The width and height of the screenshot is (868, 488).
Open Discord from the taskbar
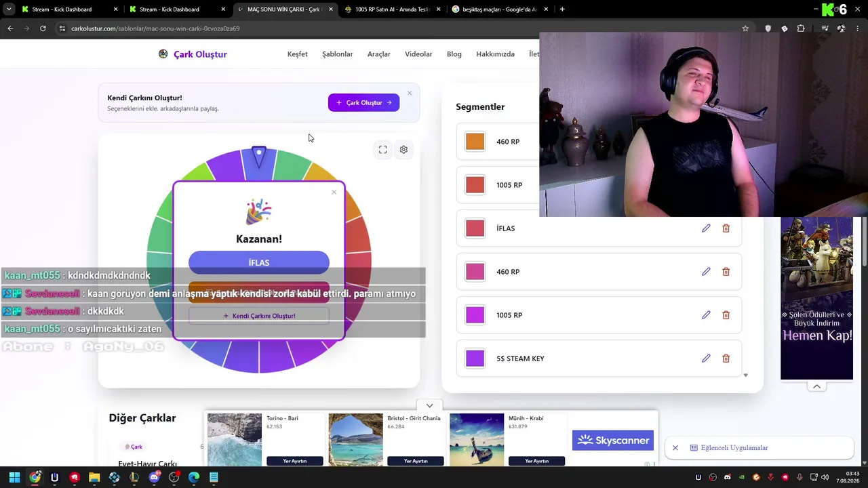[x=154, y=477]
